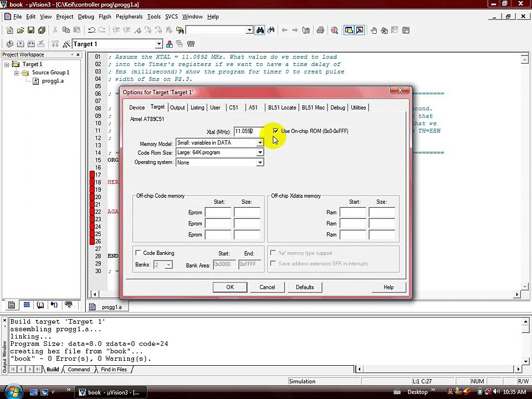Switch to the C51 tab
Screen dimensions: 532x399
[233, 108]
